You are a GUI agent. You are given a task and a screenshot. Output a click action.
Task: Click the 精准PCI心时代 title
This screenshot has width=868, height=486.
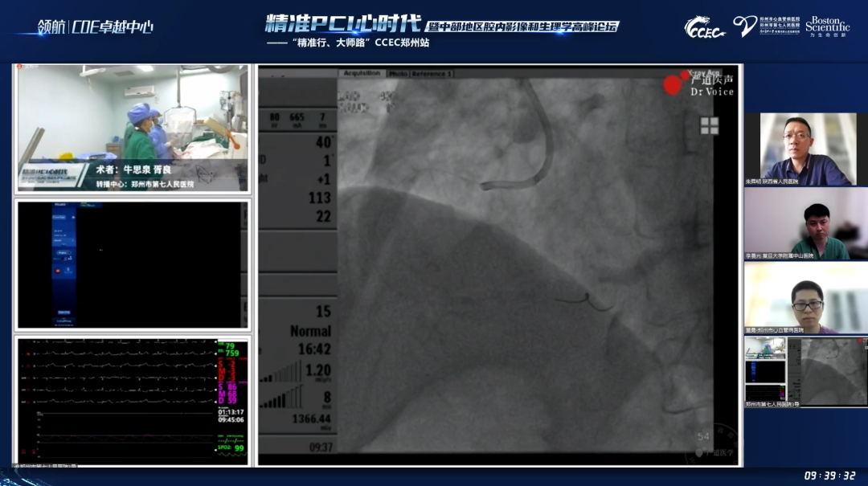342,24
